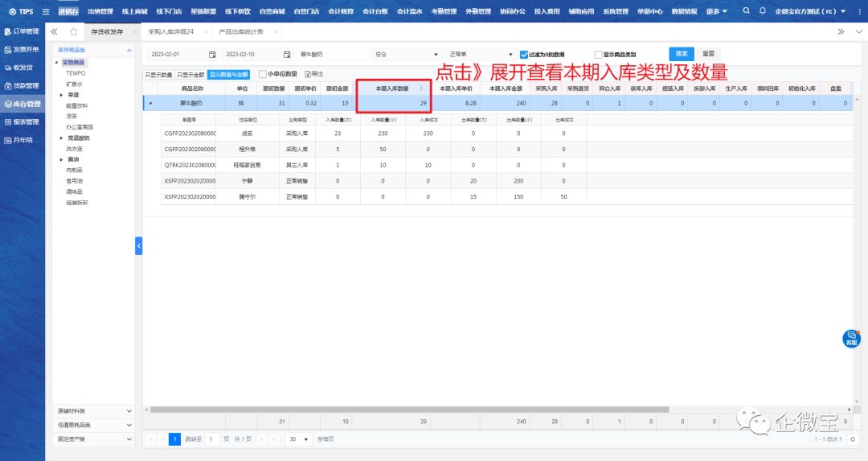The width and height of the screenshot is (868, 461).
Task: Click the 重置 reset button
Action: [707, 54]
